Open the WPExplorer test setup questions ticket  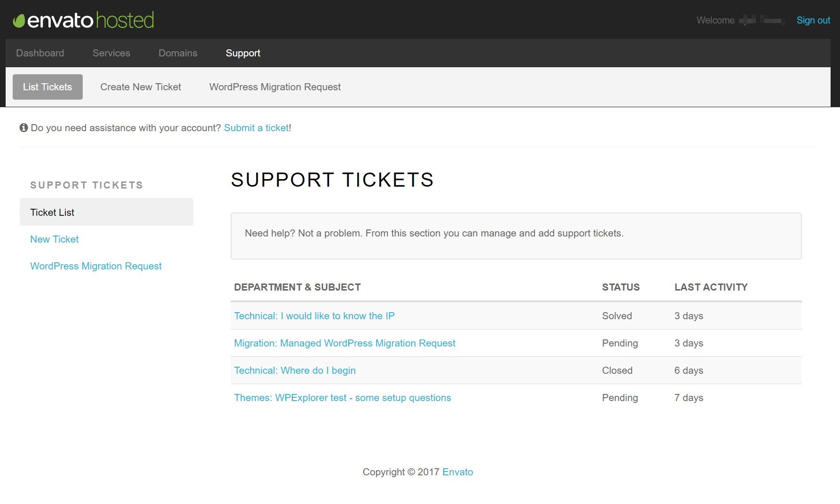click(x=342, y=398)
